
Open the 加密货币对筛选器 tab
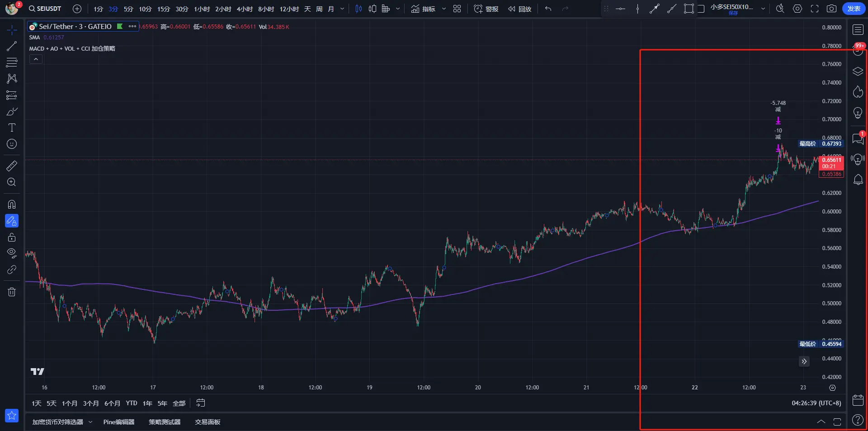coord(58,422)
